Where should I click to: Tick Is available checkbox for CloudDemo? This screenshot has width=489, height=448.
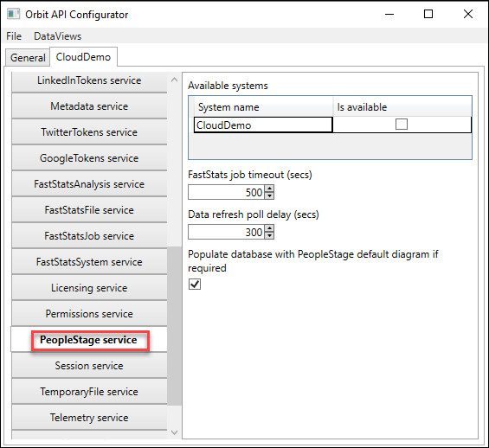click(x=402, y=124)
